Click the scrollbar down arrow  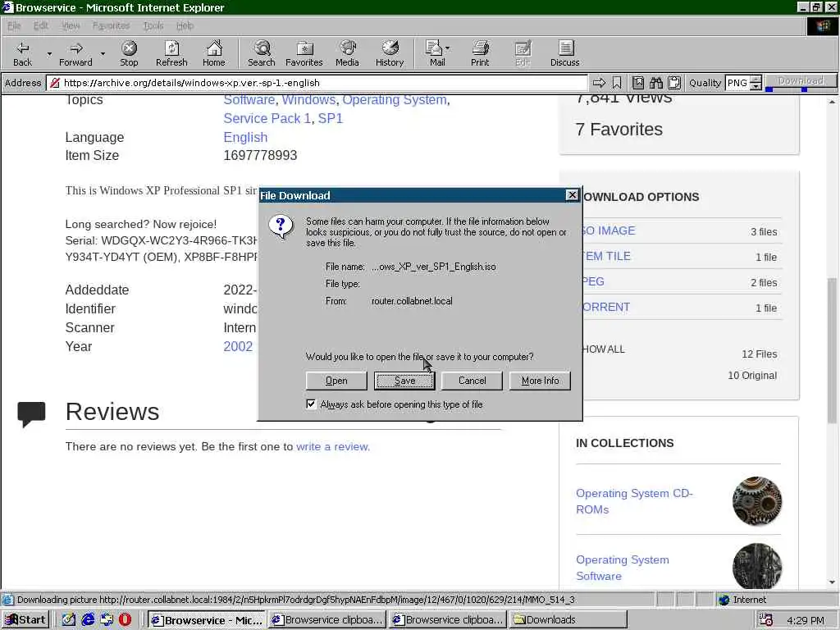[832, 582]
